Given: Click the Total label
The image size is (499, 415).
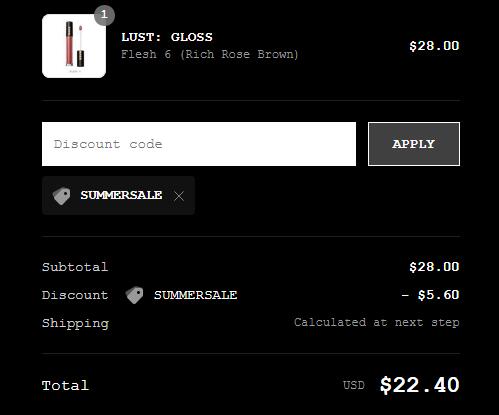Looking at the screenshot, I should pos(65,385).
